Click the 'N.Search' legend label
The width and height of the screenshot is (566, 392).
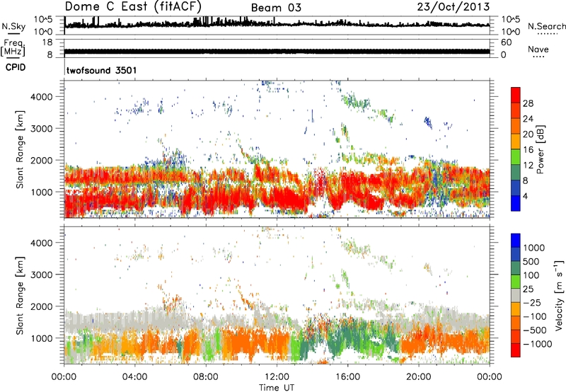tap(546, 26)
